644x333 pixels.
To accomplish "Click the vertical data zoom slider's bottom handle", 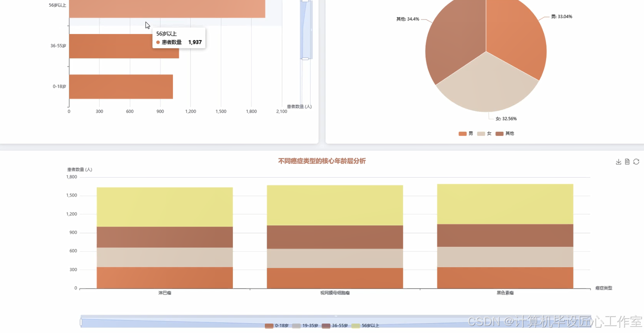I will point(305,59).
